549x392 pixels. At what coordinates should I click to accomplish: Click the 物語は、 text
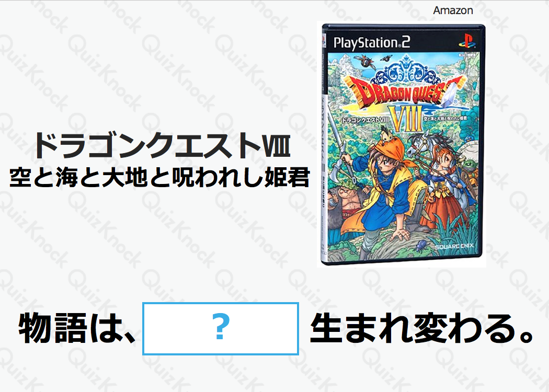point(77,329)
